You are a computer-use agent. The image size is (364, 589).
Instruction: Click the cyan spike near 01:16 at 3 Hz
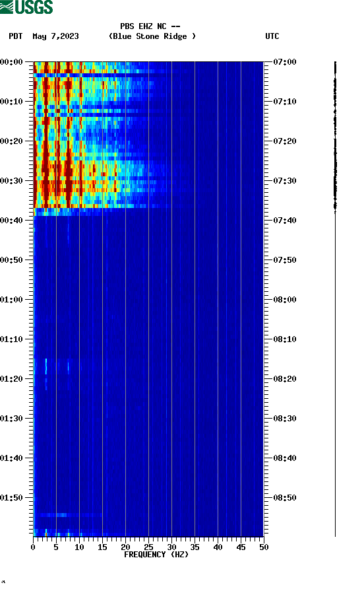(x=46, y=366)
